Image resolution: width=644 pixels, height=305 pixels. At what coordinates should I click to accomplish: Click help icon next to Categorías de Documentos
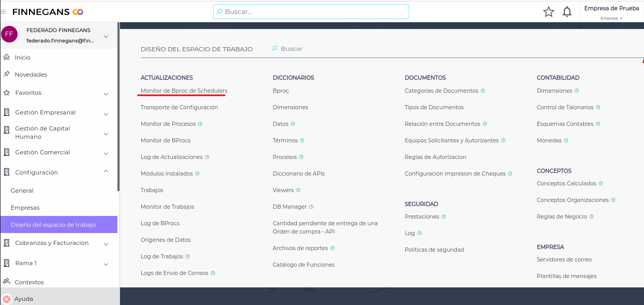(483, 91)
